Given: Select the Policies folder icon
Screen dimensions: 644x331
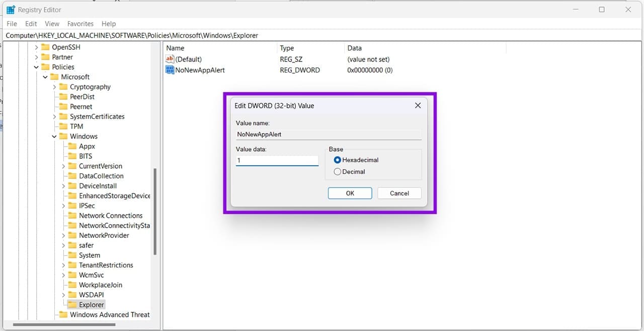Looking at the screenshot, I should (x=45, y=67).
